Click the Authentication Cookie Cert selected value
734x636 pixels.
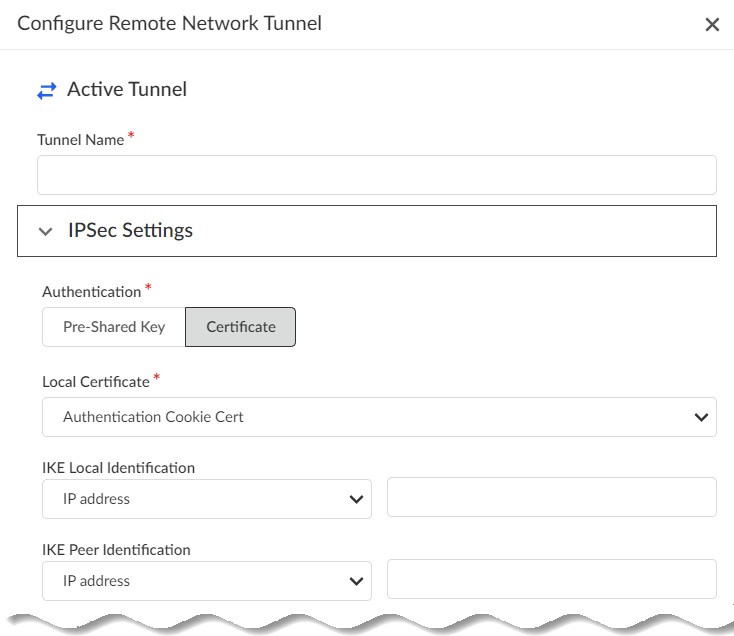pos(153,417)
